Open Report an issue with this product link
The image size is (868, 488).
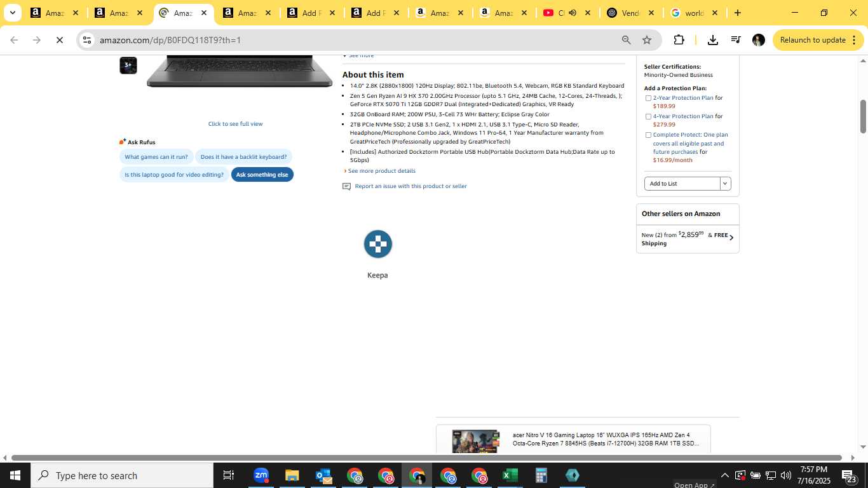coord(410,186)
